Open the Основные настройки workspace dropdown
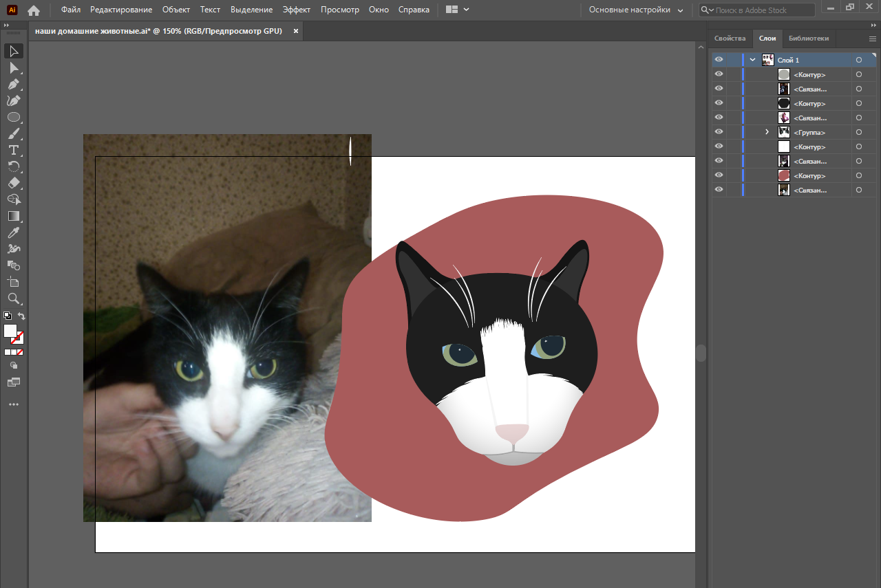This screenshot has height=588, width=881. pos(636,10)
